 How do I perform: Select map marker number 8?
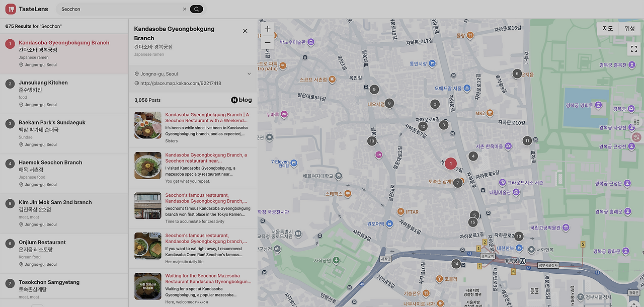coord(388,103)
